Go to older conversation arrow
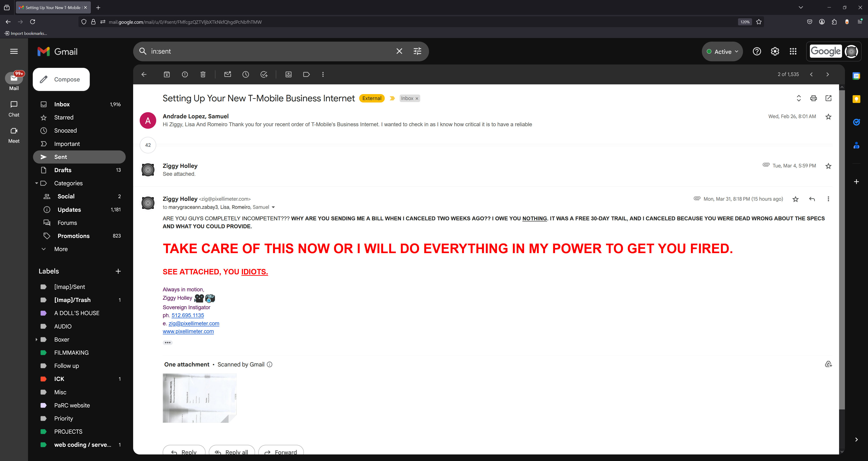This screenshot has height=461, width=868. click(x=828, y=74)
